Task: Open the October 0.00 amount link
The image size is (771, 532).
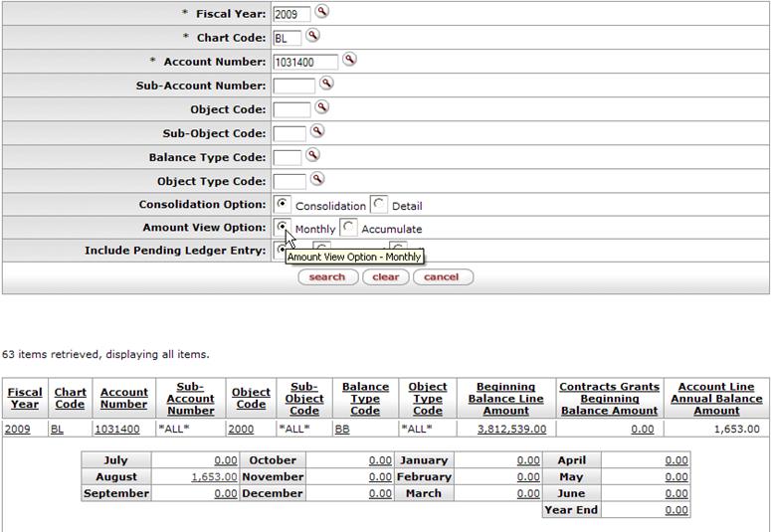Action: [x=380, y=460]
